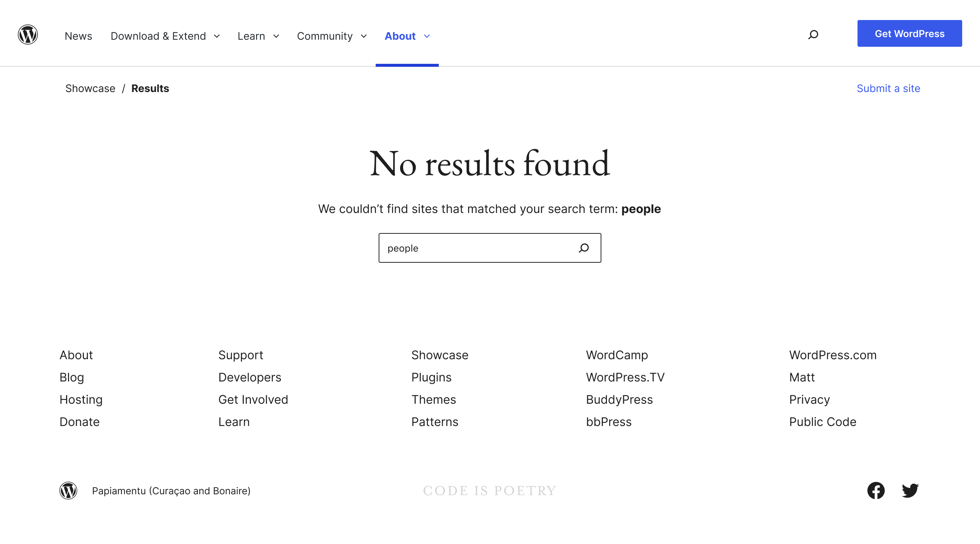The width and height of the screenshot is (980, 544).
Task: Navigate to Showcase via breadcrumb
Action: (90, 88)
